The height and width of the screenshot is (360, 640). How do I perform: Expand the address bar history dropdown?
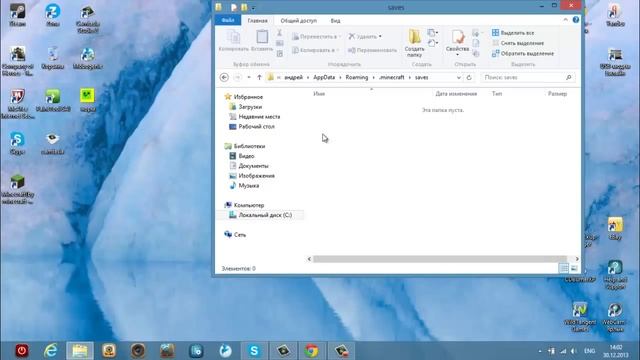point(459,78)
